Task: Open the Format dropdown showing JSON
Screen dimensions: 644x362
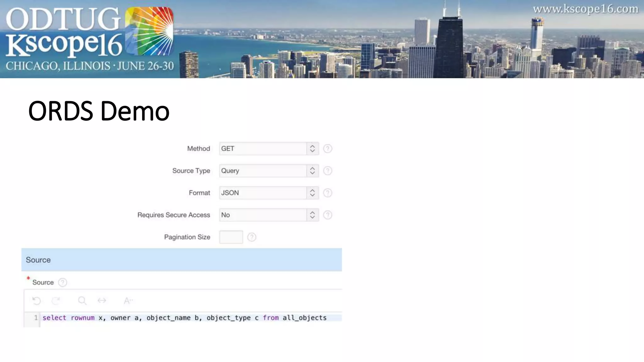Action: click(269, 193)
